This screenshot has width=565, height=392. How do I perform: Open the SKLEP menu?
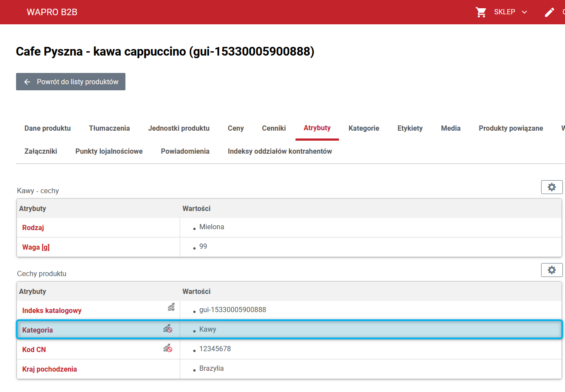pos(504,12)
